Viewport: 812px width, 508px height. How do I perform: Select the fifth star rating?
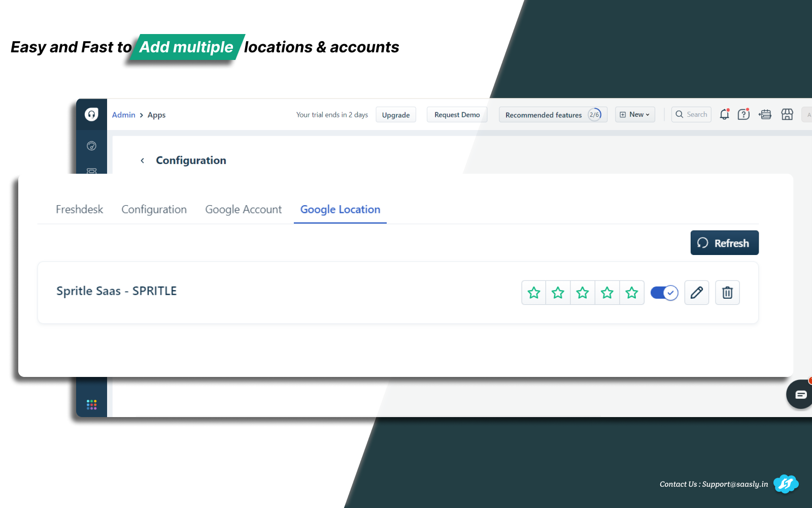point(632,293)
